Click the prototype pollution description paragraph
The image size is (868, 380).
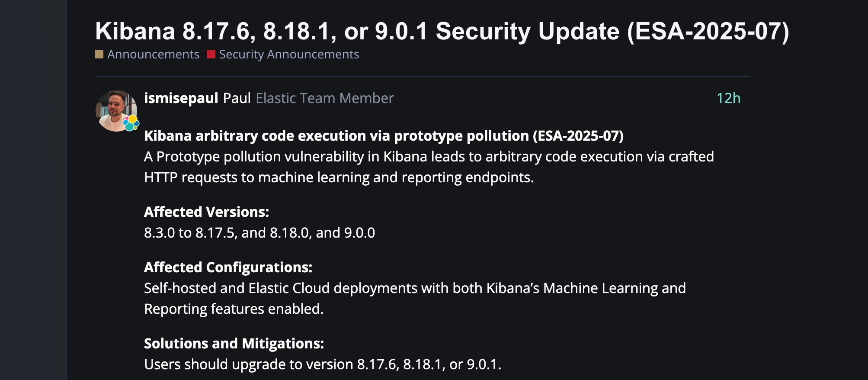(x=428, y=167)
